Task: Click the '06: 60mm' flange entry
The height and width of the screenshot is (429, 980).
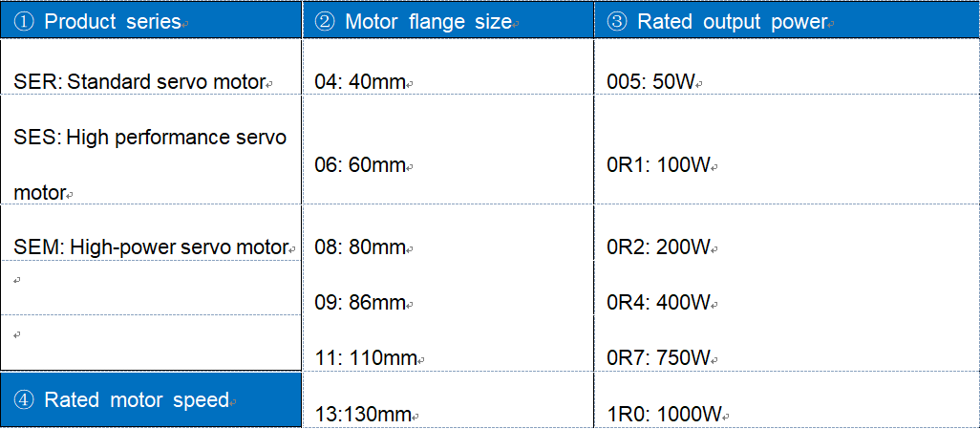Action: coord(359,165)
